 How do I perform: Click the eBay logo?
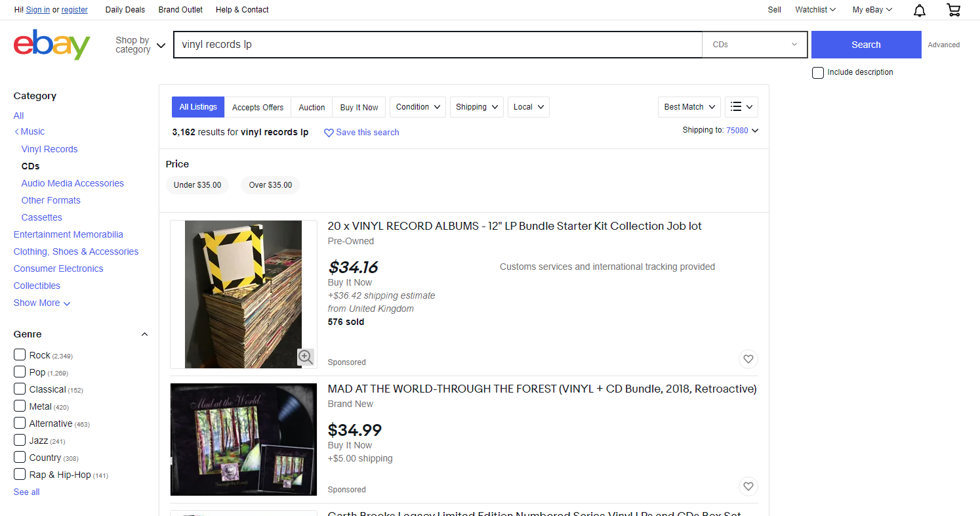(x=52, y=45)
